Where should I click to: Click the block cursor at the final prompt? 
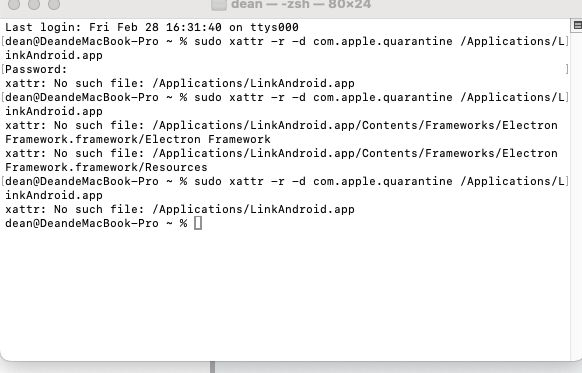[198, 223]
